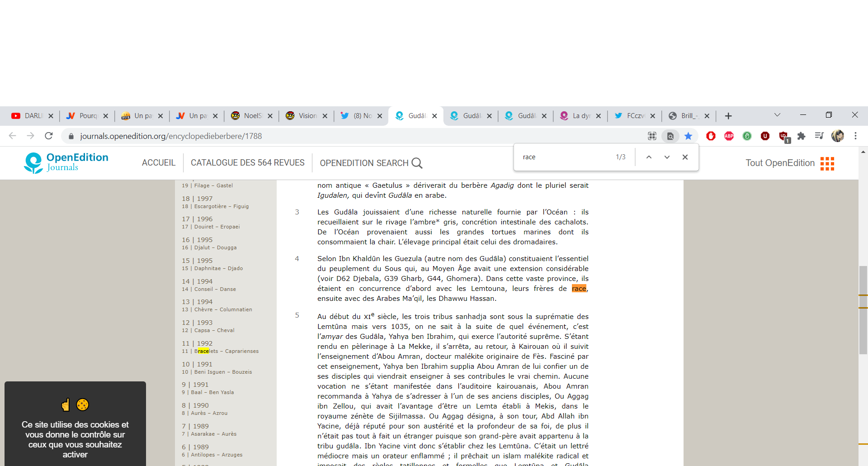Click the OpenEdition Search magnifier icon
The image size is (868, 466).
click(417, 163)
